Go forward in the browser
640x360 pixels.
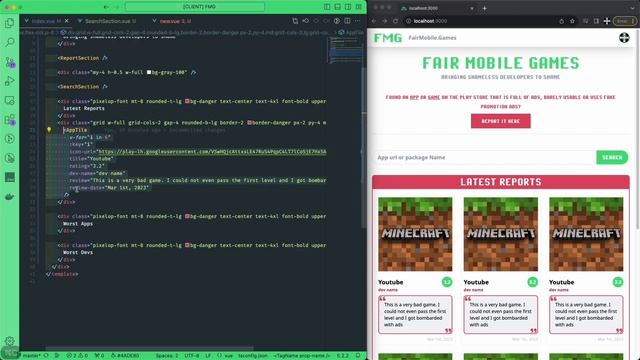[x=384, y=21]
